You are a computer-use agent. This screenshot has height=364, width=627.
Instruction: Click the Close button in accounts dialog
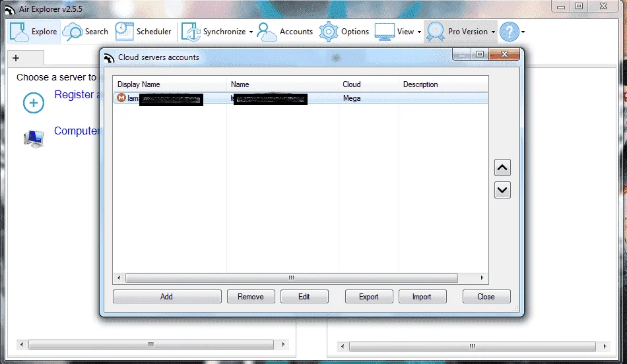click(486, 297)
